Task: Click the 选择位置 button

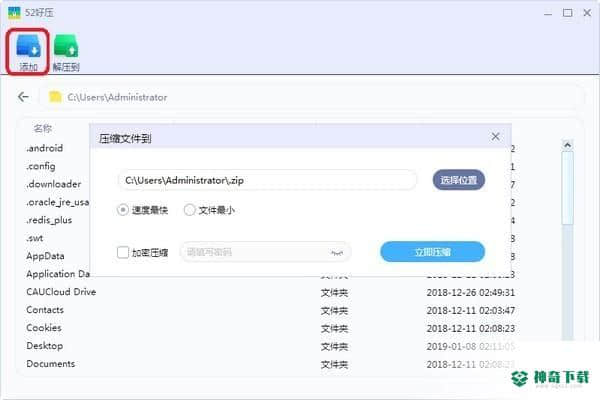Action: coord(458,180)
